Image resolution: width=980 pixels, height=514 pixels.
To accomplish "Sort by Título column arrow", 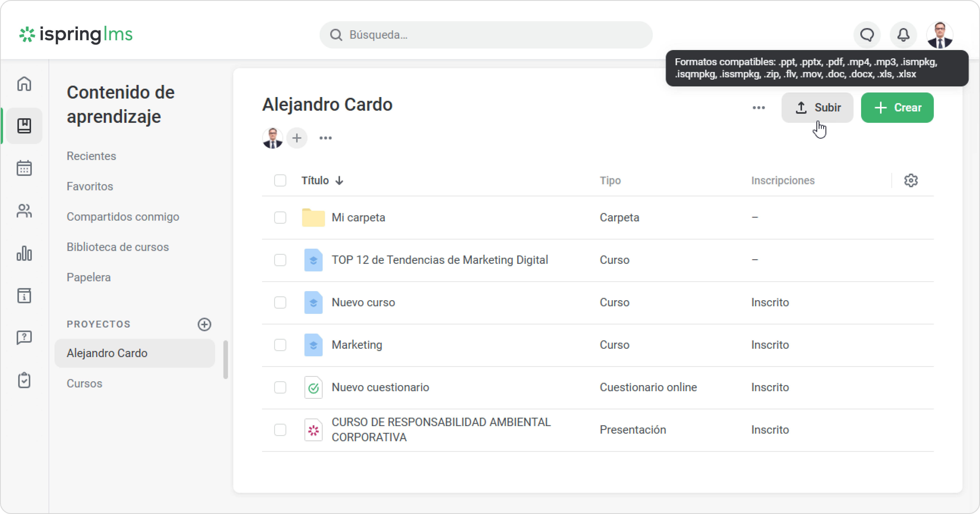I will pyautogui.click(x=339, y=180).
